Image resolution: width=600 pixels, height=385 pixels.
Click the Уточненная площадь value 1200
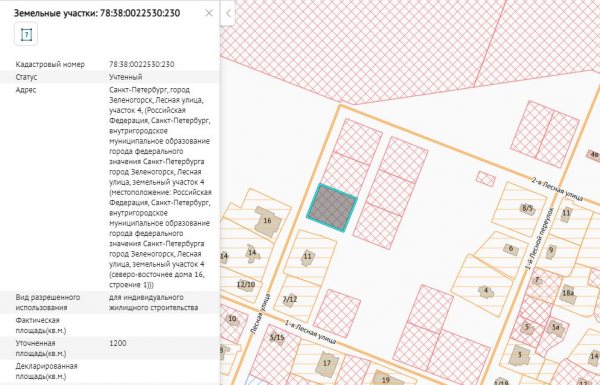click(117, 343)
